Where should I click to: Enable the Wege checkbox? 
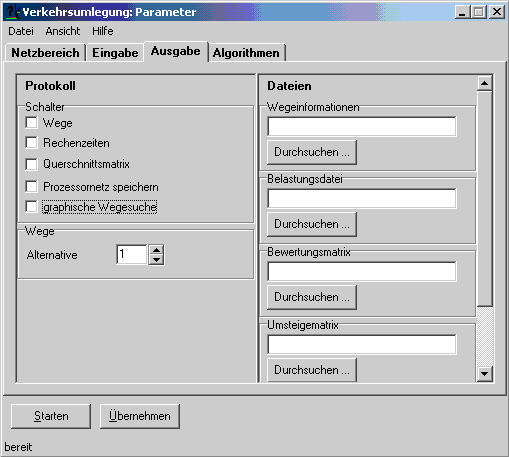pos(31,123)
